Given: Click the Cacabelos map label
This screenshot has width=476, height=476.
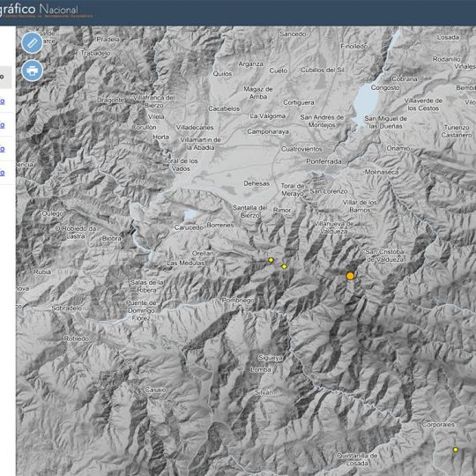Looking at the screenshot, I should coord(224,108).
